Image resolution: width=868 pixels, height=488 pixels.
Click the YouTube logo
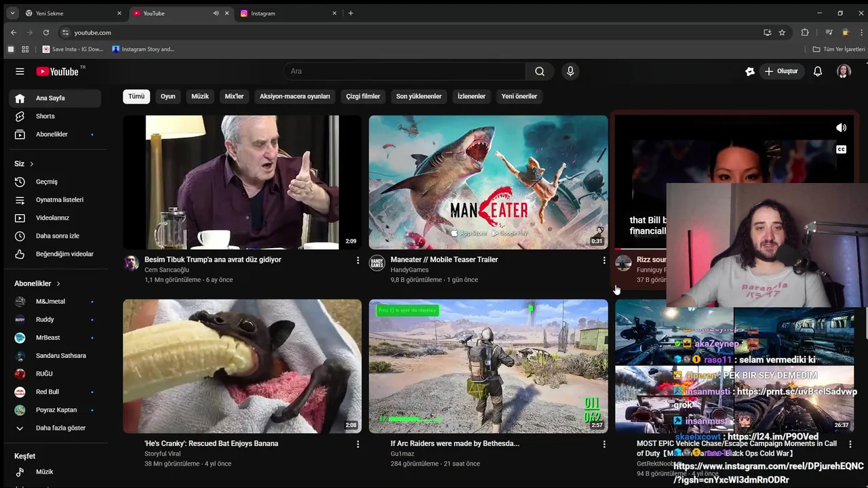click(x=58, y=71)
